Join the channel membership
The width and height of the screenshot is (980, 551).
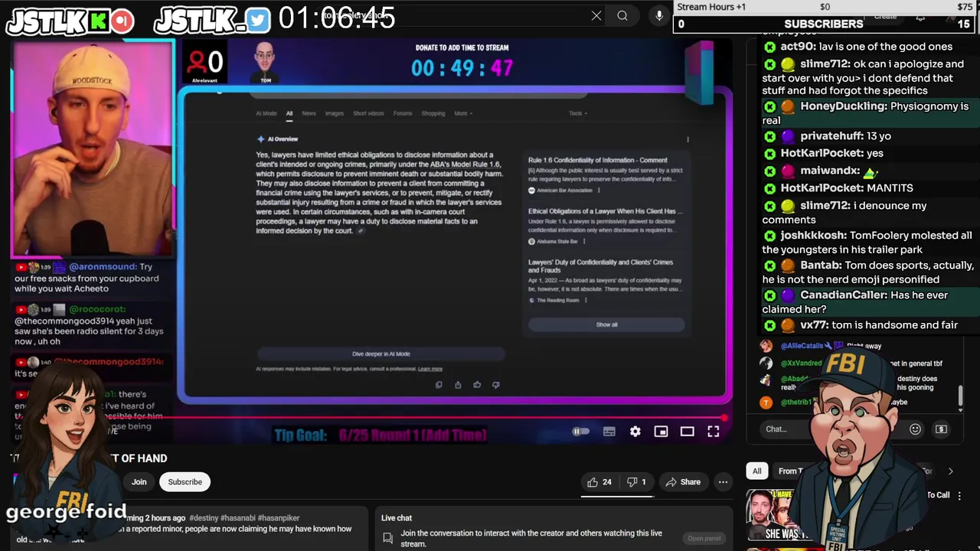[139, 482]
